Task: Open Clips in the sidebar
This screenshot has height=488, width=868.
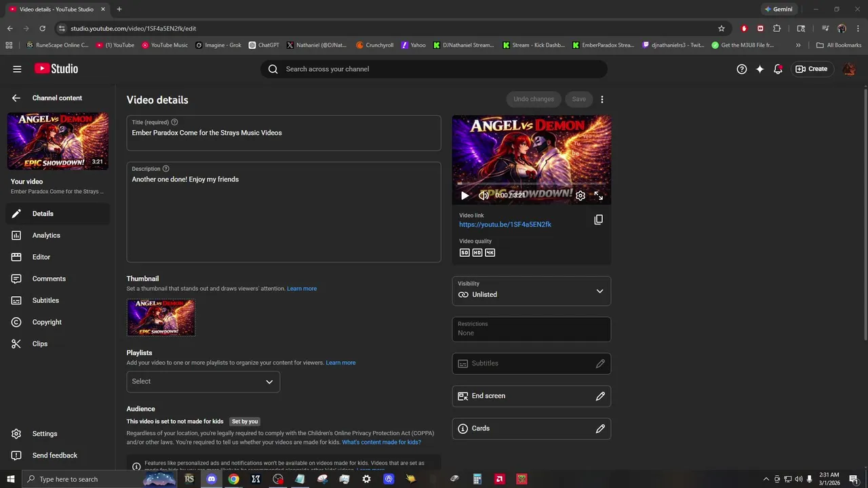Action: (x=58, y=344)
